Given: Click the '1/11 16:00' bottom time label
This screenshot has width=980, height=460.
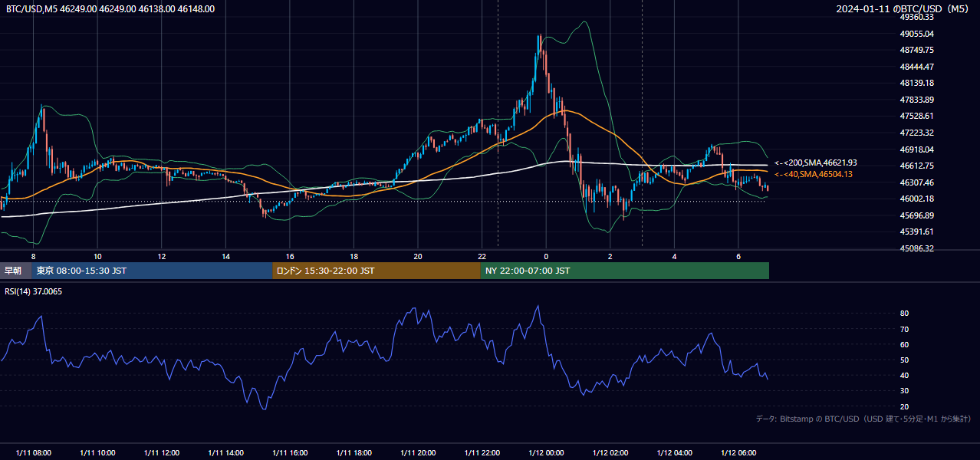Looking at the screenshot, I should pos(290,453).
